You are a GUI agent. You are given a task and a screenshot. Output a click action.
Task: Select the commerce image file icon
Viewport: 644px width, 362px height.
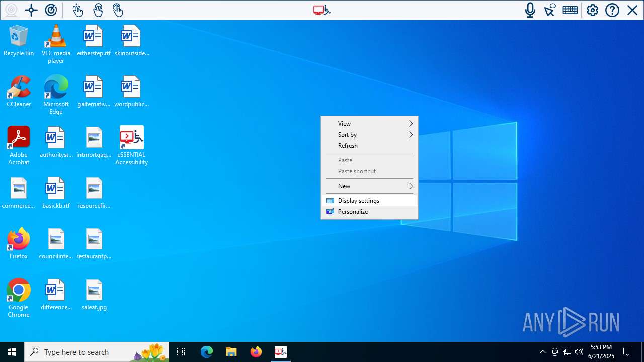coord(19,193)
